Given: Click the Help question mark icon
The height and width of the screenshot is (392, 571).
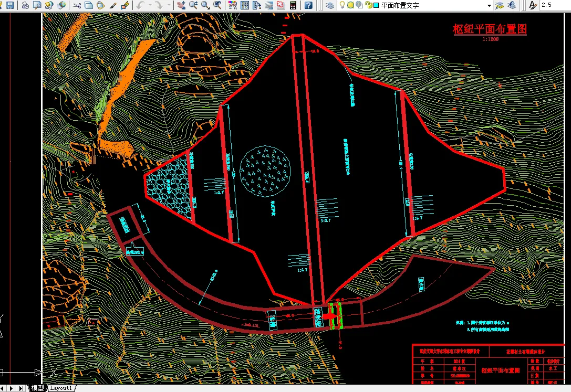Looking at the screenshot, I should (x=308, y=5).
